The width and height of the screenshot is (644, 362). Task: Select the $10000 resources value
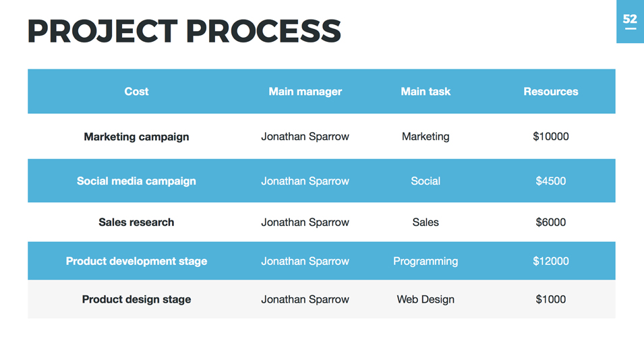click(x=550, y=137)
